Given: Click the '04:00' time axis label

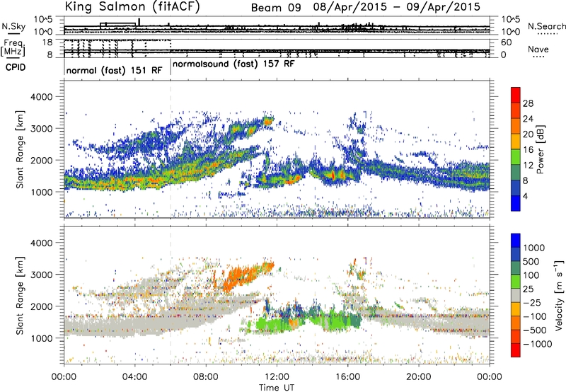Looking at the screenshot, I should point(135,377).
